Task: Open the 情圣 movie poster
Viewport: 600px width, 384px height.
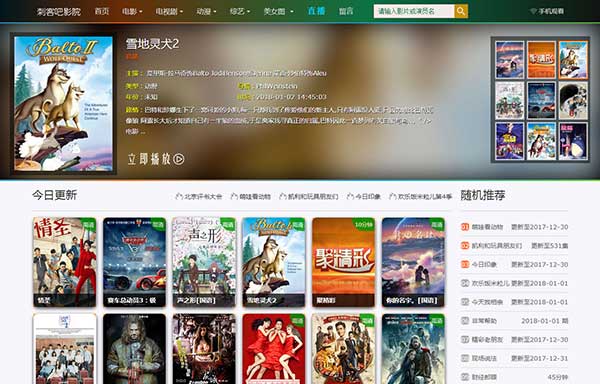Action: (64, 262)
